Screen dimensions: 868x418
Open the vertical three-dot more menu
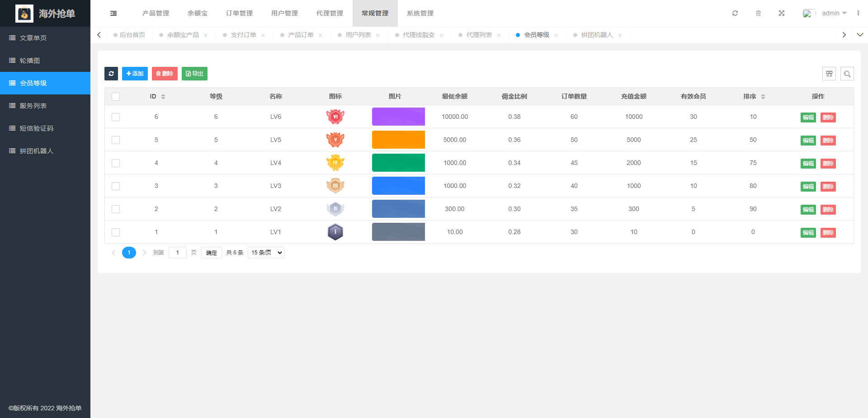pos(858,14)
